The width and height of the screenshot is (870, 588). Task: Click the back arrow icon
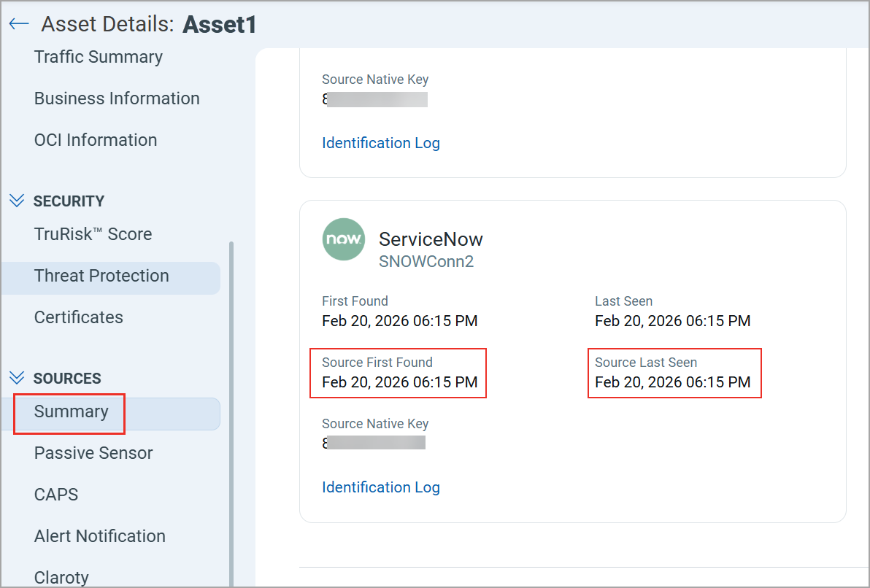18,25
